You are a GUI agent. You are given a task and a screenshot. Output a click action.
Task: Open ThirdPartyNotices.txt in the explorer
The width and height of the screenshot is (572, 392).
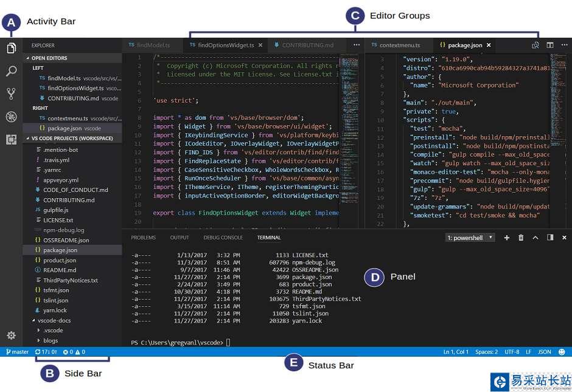tap(72, 280)
